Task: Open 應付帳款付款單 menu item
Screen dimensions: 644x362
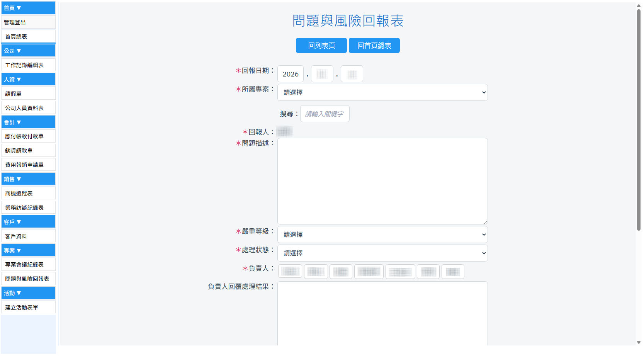Action: click(x=28, y=136)
